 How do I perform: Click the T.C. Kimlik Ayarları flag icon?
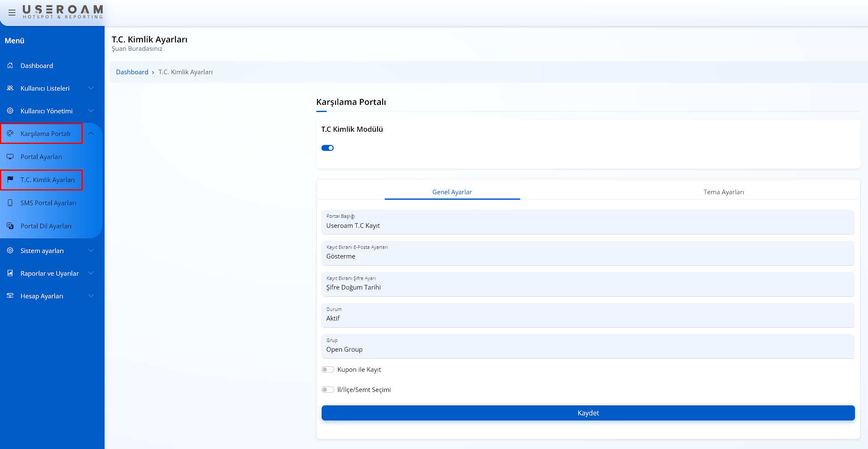(10, 180)
